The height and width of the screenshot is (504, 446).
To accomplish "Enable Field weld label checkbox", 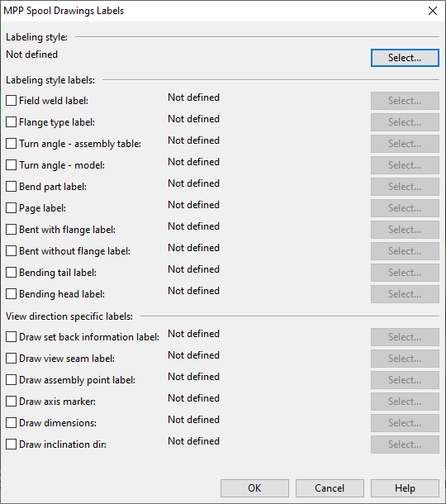I will [x=12, y=101].
